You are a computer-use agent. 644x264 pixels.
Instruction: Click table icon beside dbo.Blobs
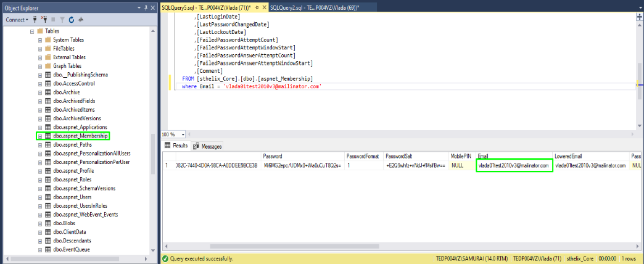[47, 223]
